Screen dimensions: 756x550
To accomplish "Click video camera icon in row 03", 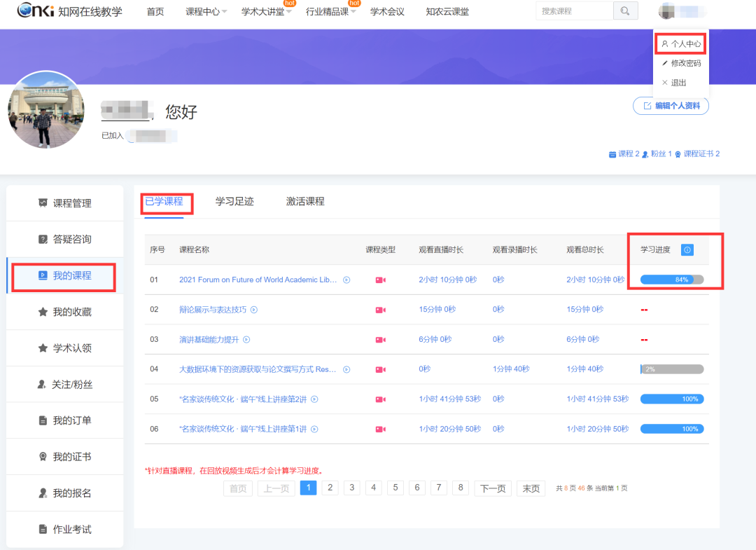I will click(x=380, y=340).
